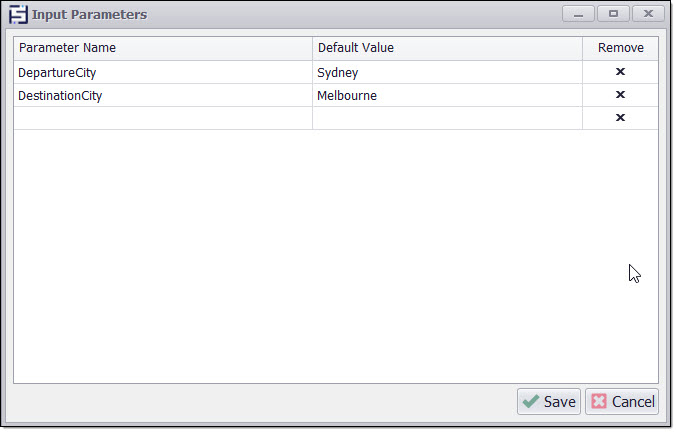This screenshot has width=676, height=432.
Task: Close the Input Parameters window
Action: 648,14
